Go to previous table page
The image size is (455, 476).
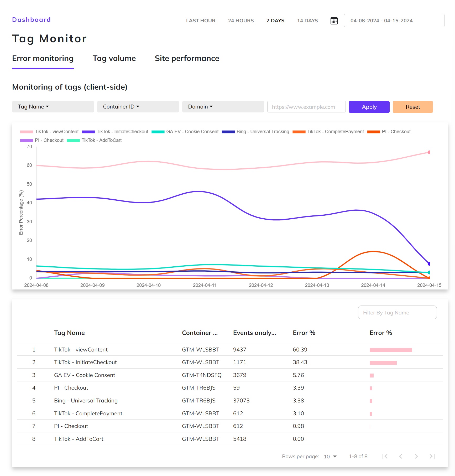coord(401,456)
